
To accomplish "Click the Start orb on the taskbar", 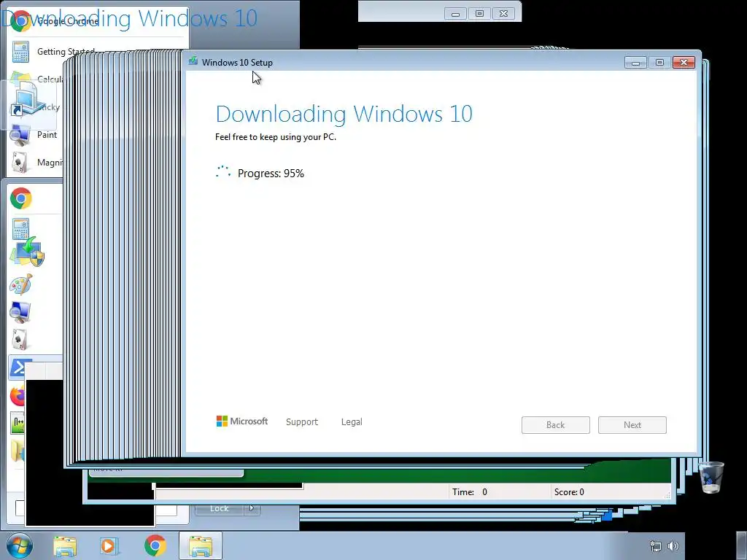I will (19, 545).
